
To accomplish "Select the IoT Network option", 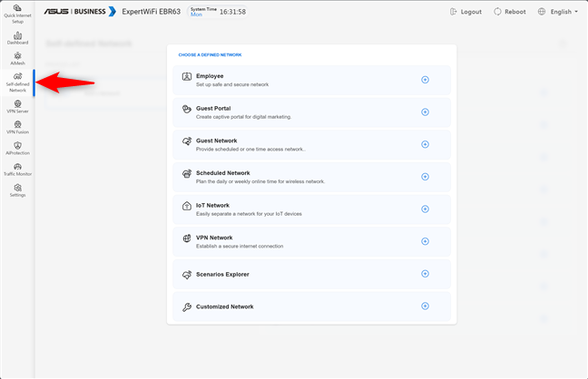I will [x=425, y=209].
